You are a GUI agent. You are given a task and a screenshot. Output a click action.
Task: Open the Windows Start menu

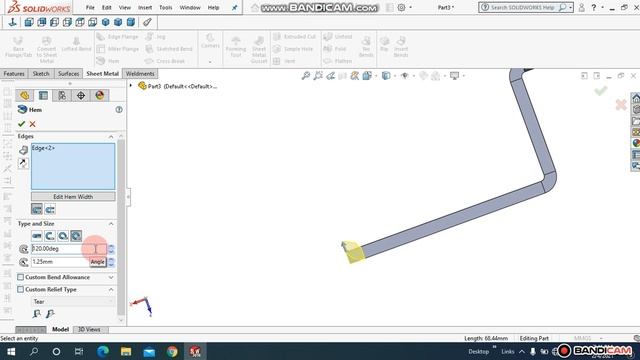(x=11, y=351)
